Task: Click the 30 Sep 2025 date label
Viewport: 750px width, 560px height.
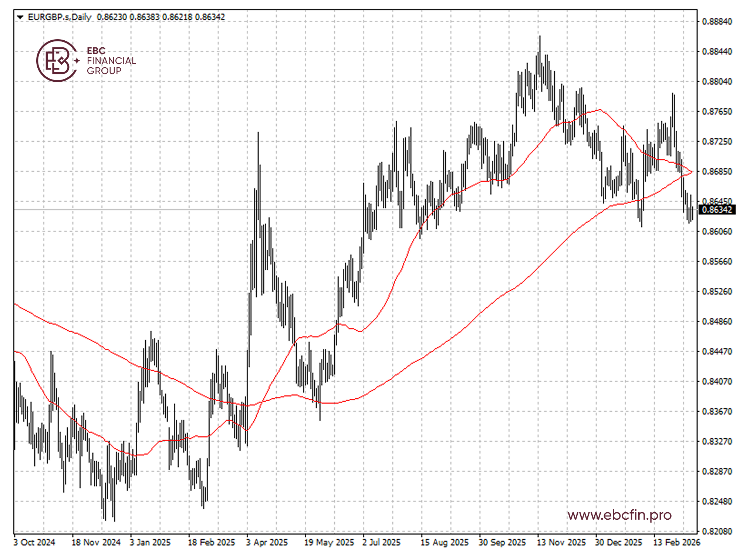Action: tap(502, 542)
